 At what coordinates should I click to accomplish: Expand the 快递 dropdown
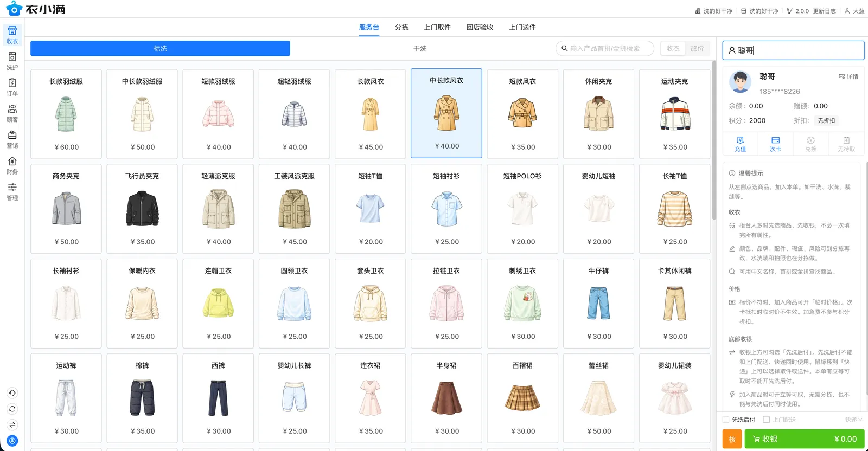[853, 420]
